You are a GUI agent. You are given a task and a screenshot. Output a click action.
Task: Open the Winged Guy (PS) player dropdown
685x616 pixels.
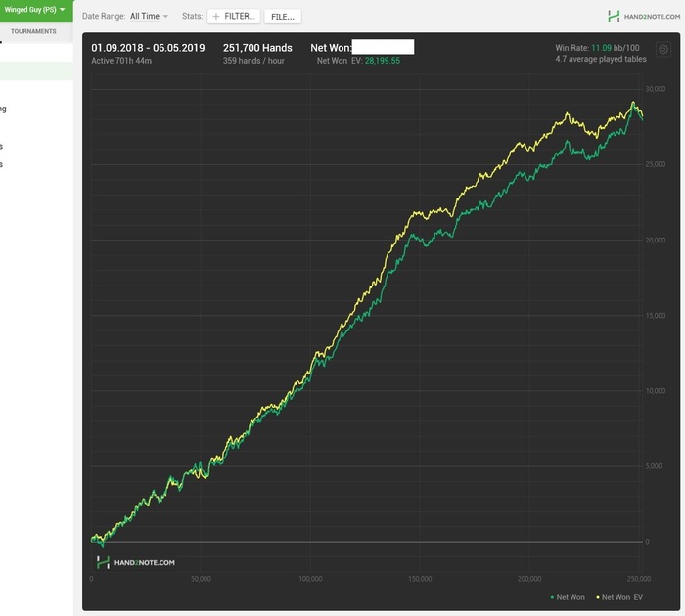click(x=35, y=10)
